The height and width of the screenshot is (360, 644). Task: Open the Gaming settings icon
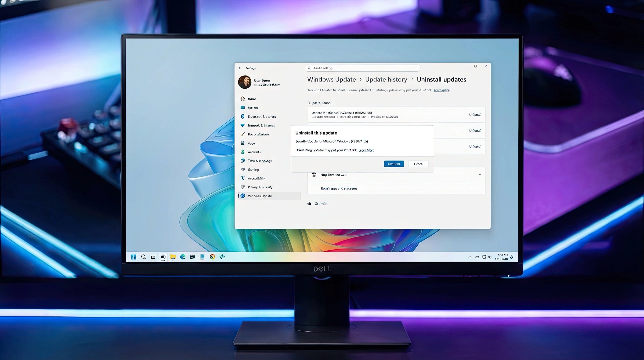tap(242, 169)
